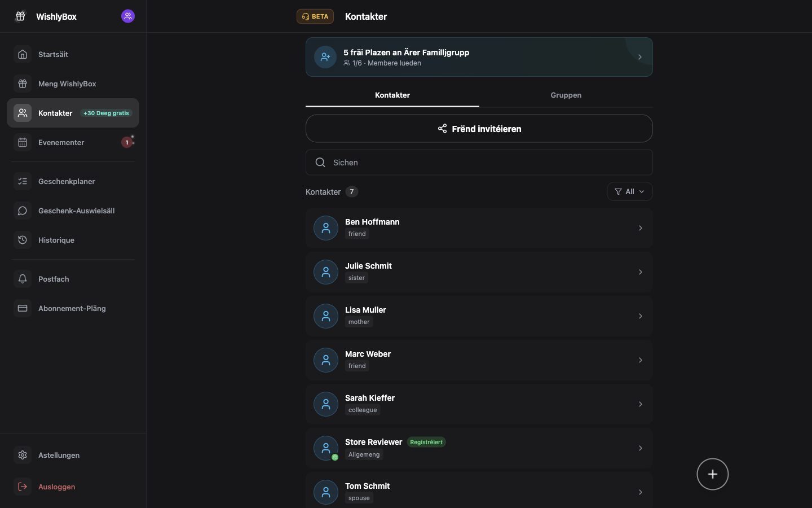Open Abonnement-Pläng card icon
The width and height of the screenshot is (812, 508).
23,308
